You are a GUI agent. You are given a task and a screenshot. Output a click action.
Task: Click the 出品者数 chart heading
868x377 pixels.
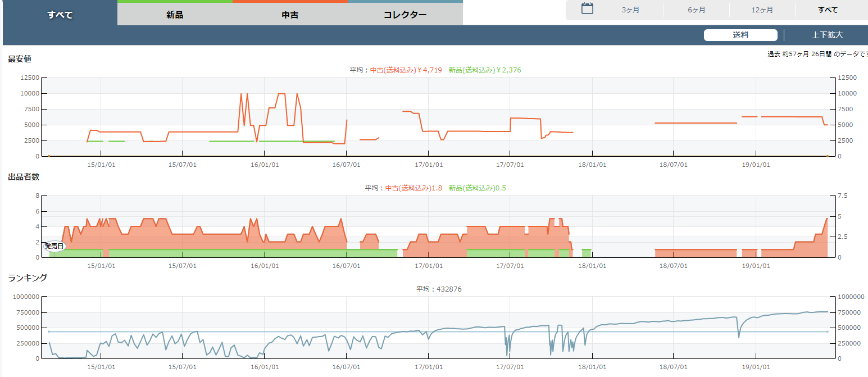tap(24, 177)
